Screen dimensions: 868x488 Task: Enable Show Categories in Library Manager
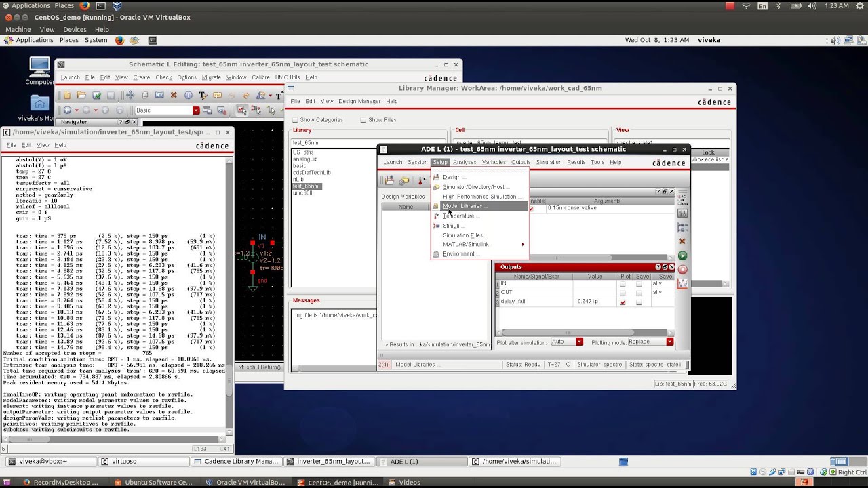[295, 120]
